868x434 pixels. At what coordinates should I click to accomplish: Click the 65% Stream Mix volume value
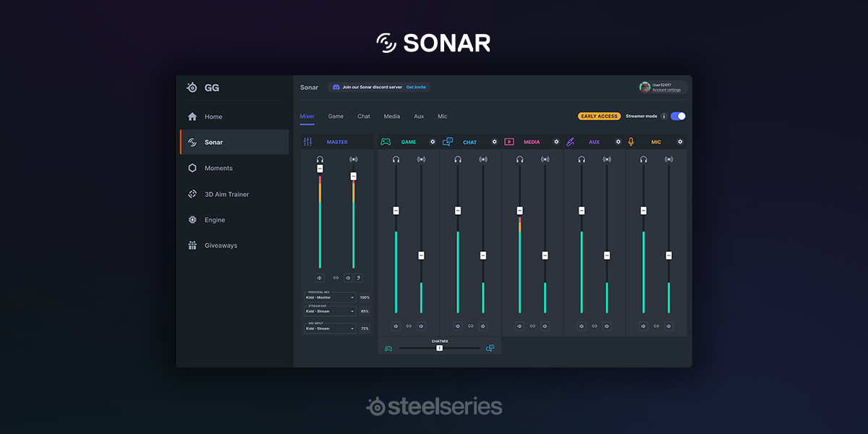[365, 311]
